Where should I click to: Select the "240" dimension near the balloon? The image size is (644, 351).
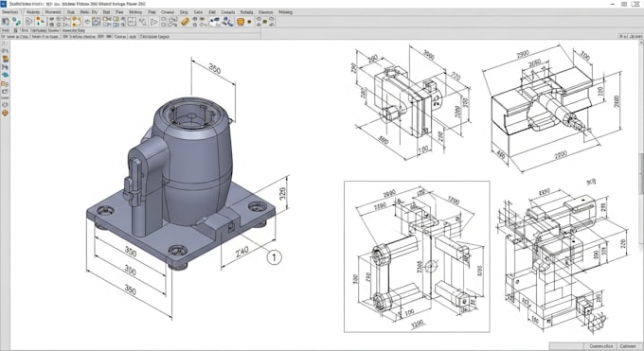pyautogui.click(x=241, y=251)
